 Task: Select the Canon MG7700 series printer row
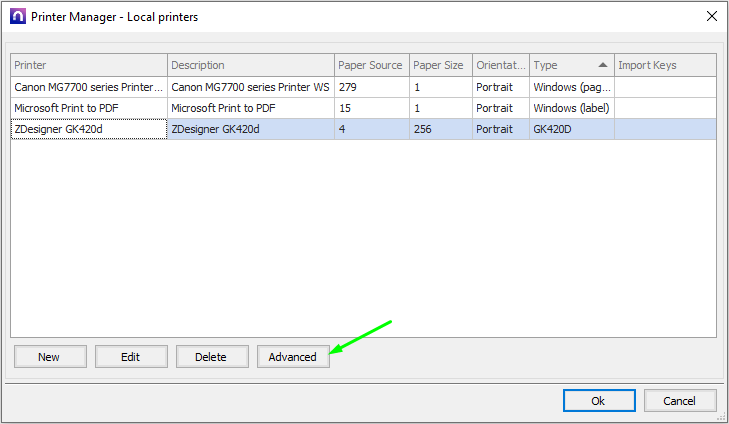88,87
